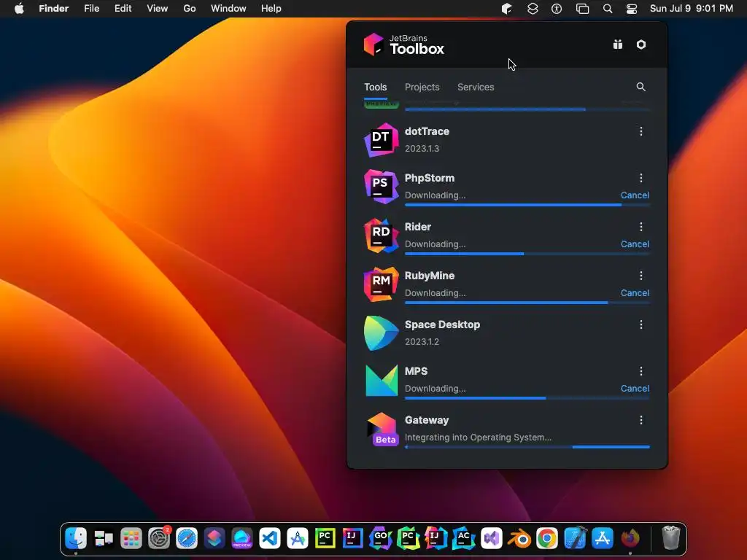Open the Window menu
Image resolution: width=747 pixels, height=560 pixels.
228,9
